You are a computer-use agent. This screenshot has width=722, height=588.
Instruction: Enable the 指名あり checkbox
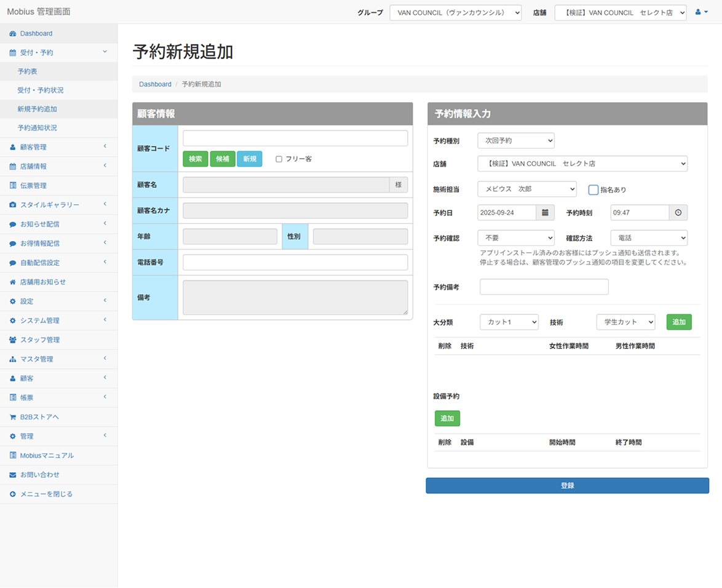[x=593, y=190]
